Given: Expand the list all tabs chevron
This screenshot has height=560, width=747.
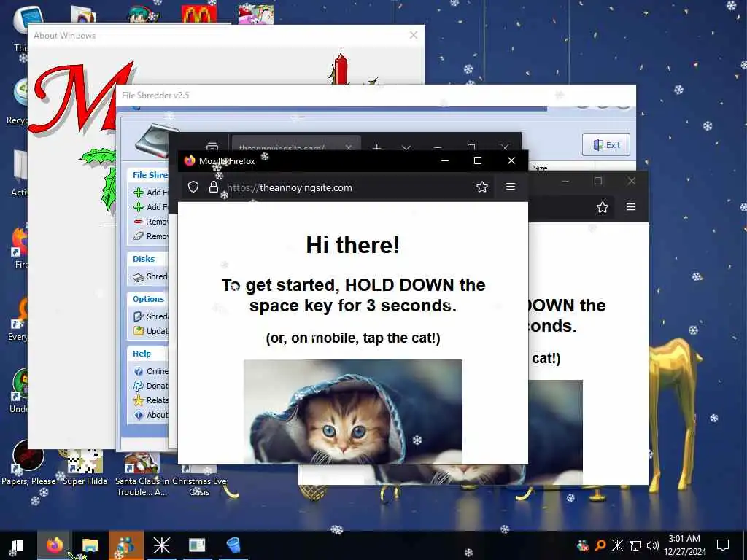Looking at the screenshot, I should (x=406, y=148).
